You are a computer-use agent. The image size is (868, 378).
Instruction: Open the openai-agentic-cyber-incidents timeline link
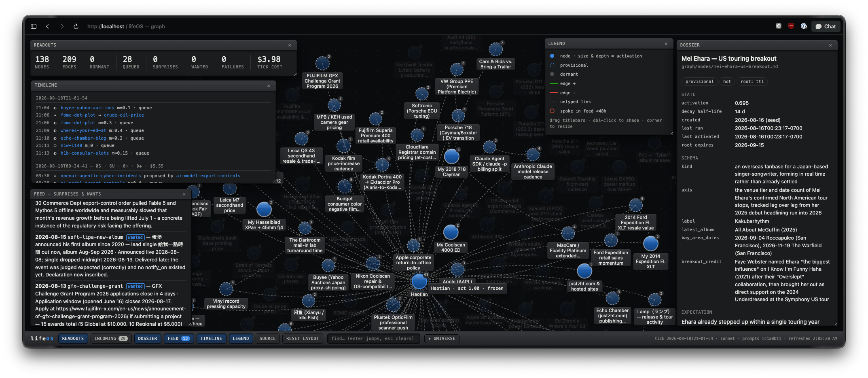point(101,176)
